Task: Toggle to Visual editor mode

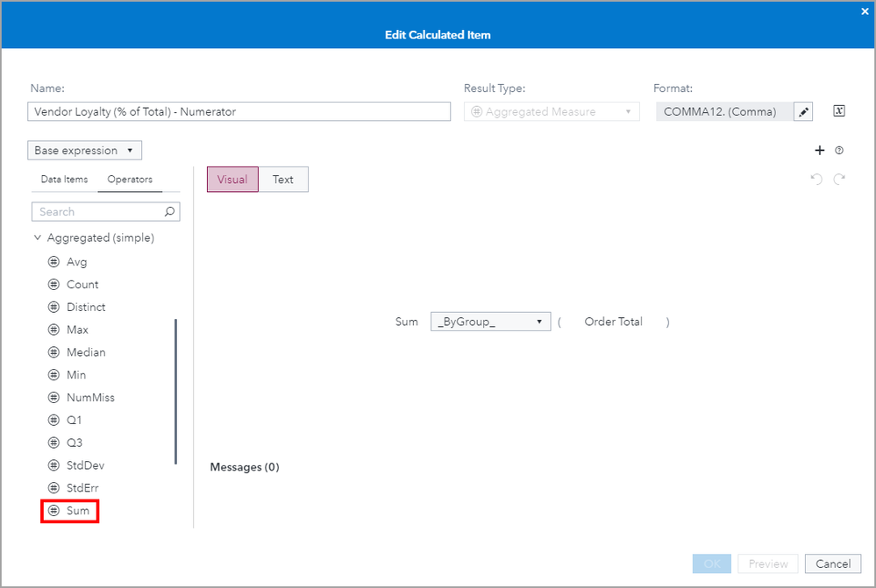Action: point(232,180)
